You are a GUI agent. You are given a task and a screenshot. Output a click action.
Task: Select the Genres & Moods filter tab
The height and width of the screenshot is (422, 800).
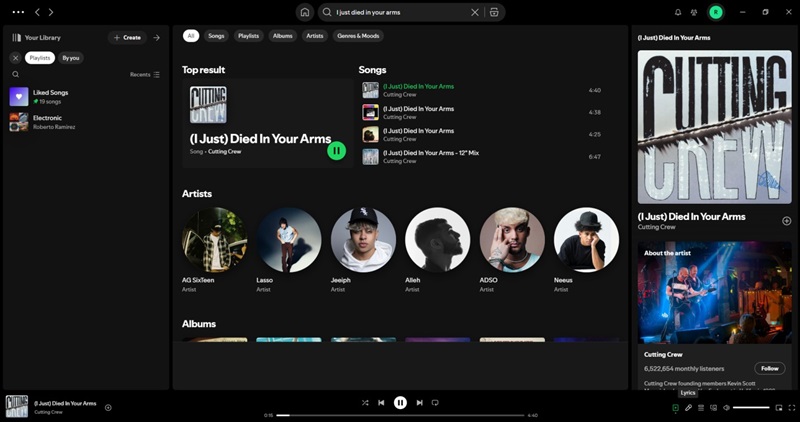[358, 36]
